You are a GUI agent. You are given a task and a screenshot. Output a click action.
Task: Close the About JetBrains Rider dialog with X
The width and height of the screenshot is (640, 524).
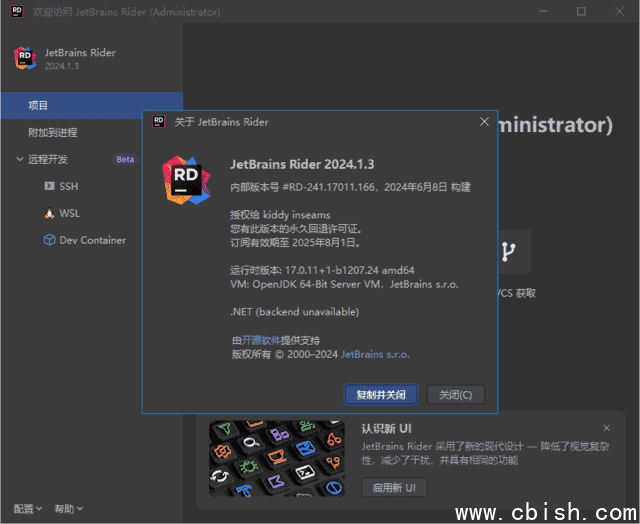[x=484, y=122]
